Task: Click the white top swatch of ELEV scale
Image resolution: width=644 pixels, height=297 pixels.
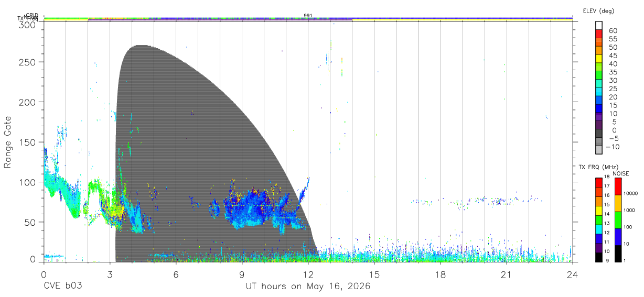Action: coord(599,25)
